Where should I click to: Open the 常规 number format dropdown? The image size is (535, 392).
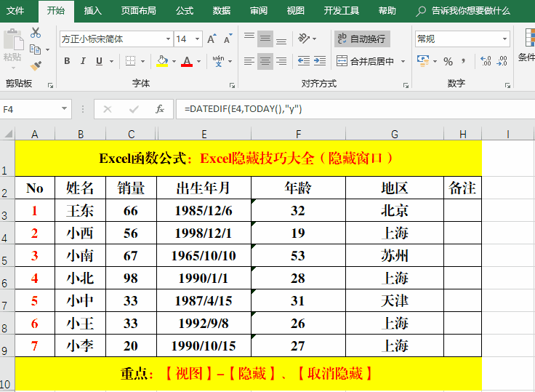tap(504, 39)
